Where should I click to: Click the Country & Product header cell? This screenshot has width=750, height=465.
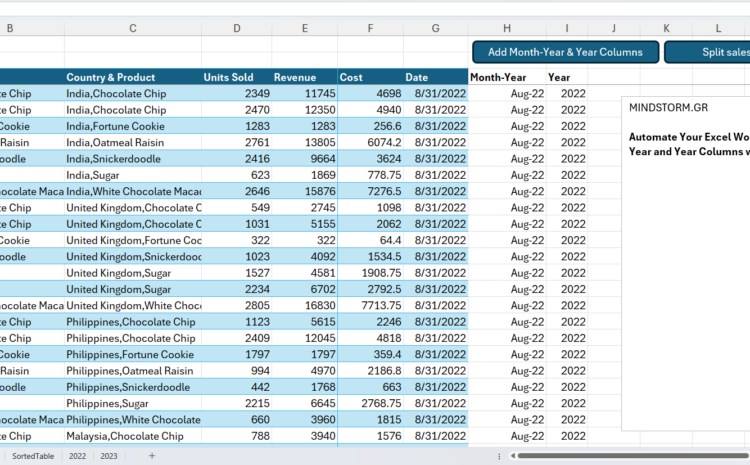[133, 77]
